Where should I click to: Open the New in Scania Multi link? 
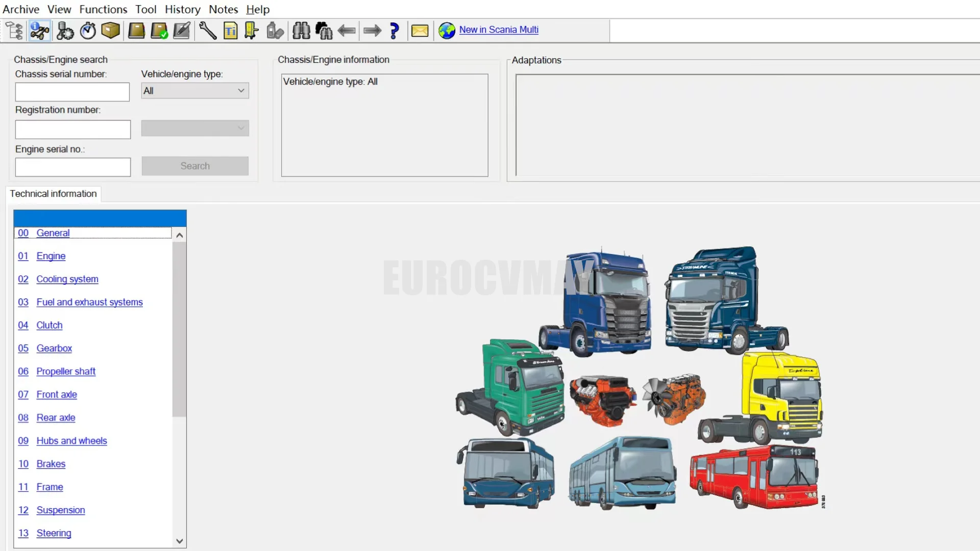pos(498,30)
